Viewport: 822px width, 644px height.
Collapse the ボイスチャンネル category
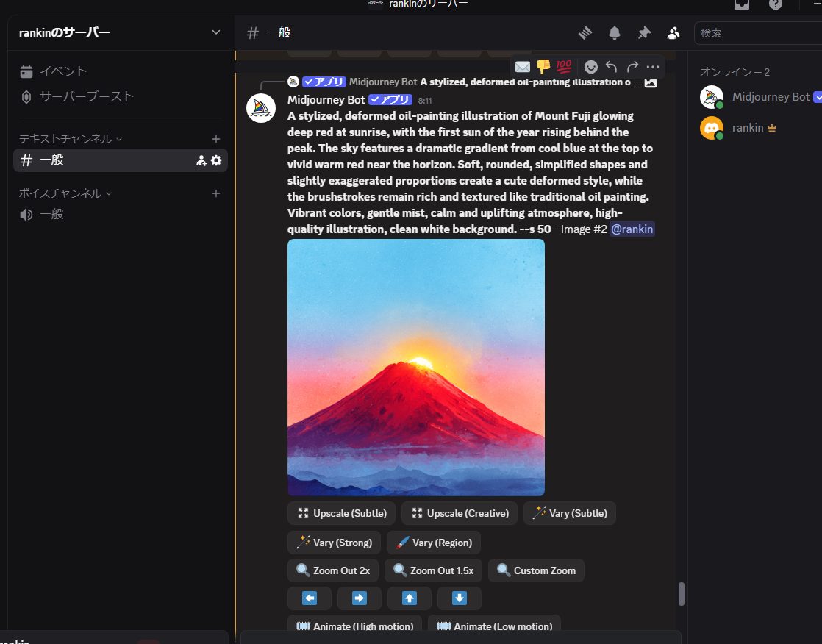(x=65, y=193)
